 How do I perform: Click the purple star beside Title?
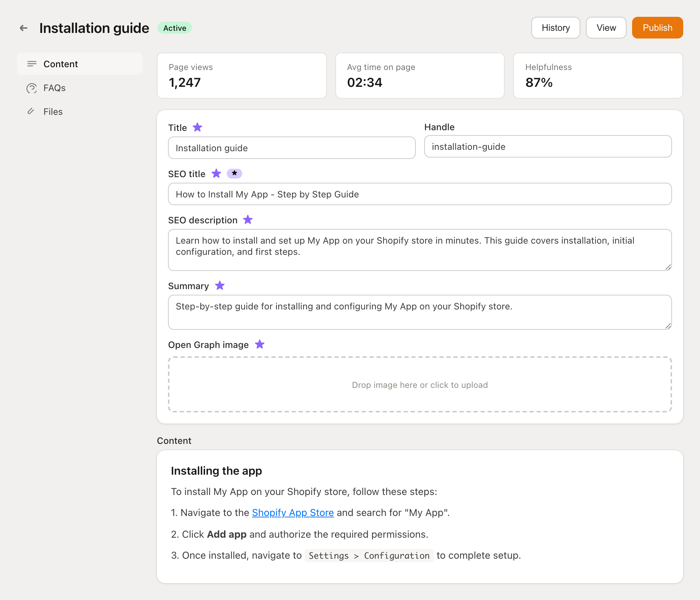[197, 127]
